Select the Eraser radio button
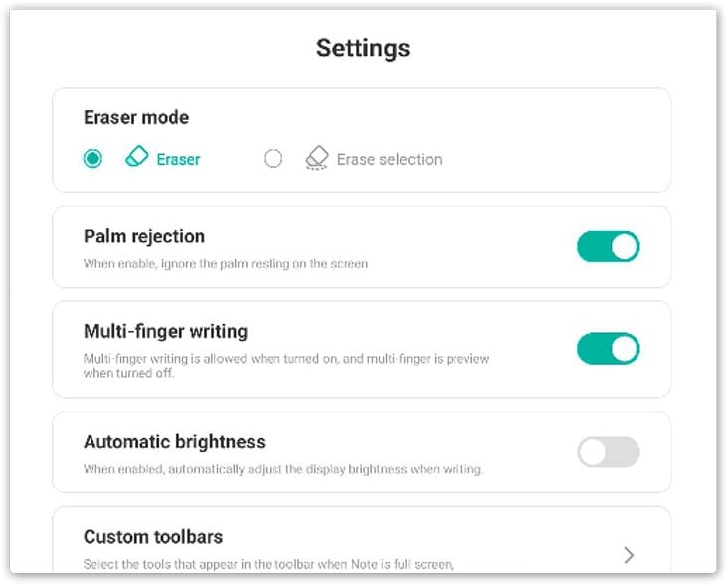The image size is (728, 586). point(92,159)
